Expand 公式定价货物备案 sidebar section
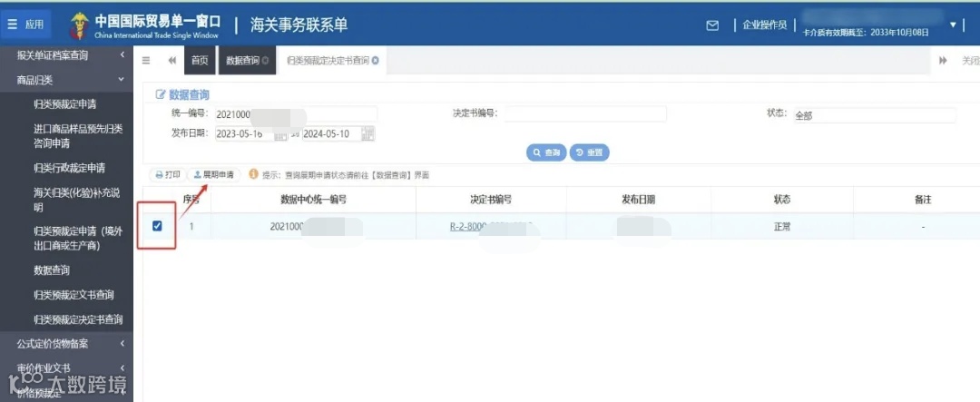The width and height of the screenshot is (980, 402). click(67, 343)
